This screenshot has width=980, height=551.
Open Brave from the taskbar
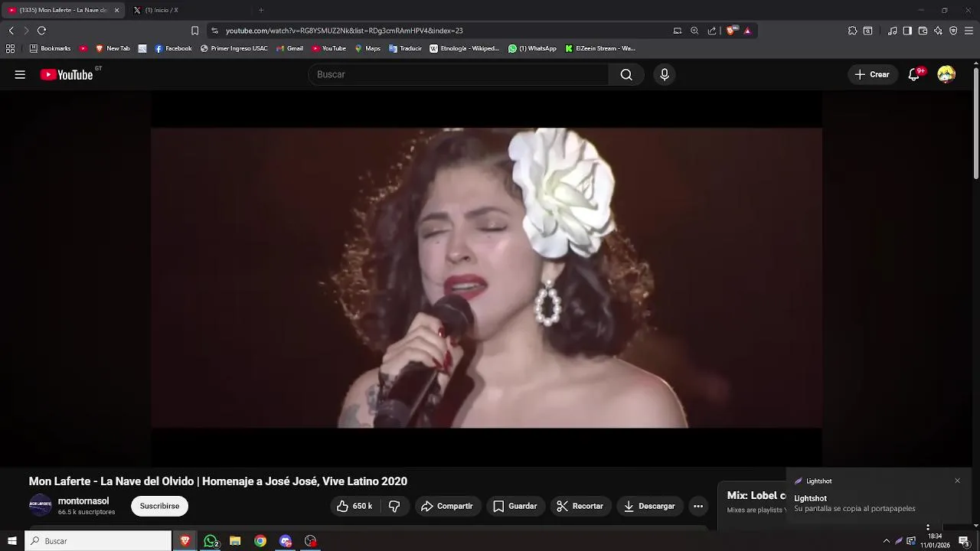185,541
